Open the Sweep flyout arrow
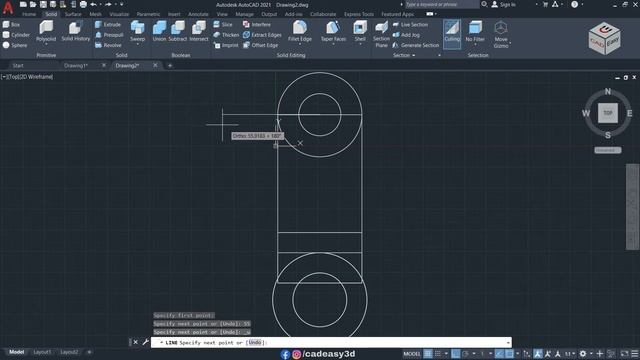This screenshot has width=640, height=360. [138, 44]
